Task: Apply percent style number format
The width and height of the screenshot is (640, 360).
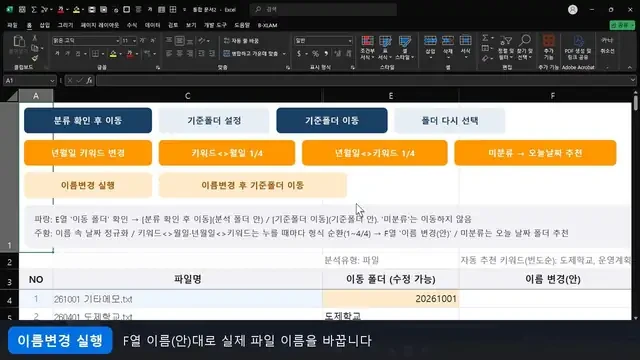Action: tap(315, 54)
